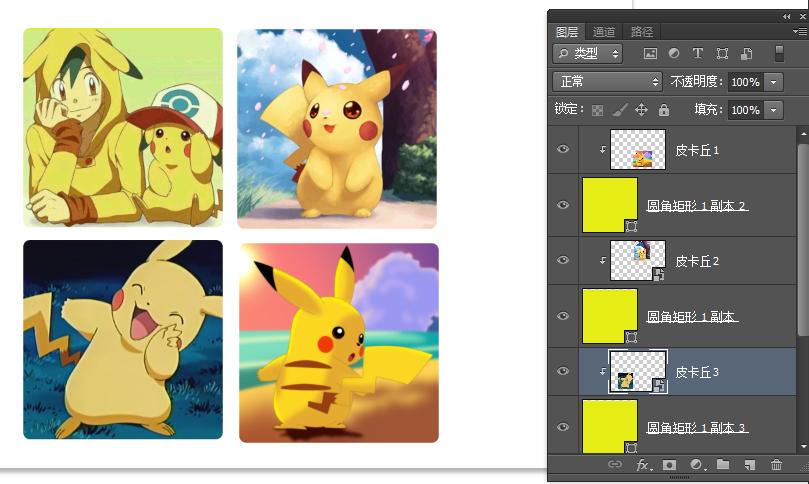The width and height of the screenshot is (809, 484).
Task: Collapse the panel with double arrows
Action: (x=786, y=17)
